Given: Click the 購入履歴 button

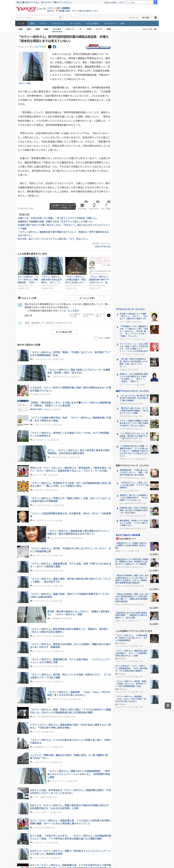Looking at the screenshot, I should 146,18.
